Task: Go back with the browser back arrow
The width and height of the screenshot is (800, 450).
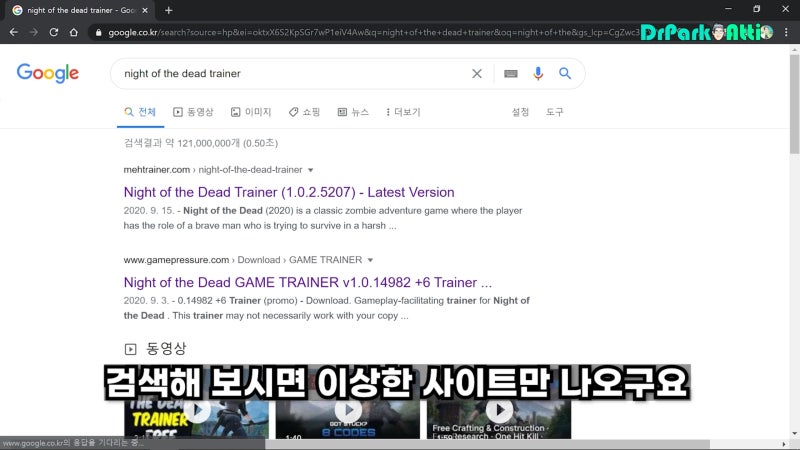Action: [x=14, y=32]
